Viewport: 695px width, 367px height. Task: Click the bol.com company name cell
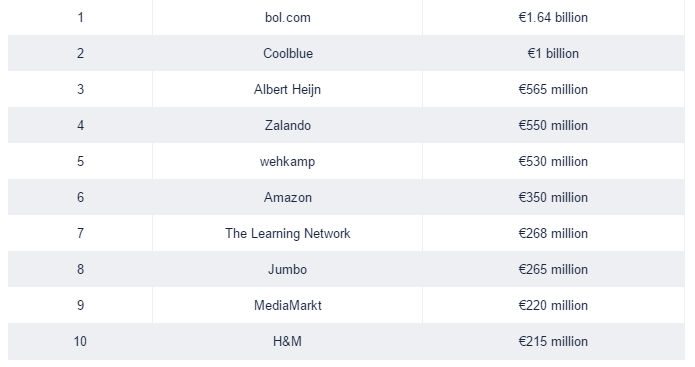click(288, 17)
